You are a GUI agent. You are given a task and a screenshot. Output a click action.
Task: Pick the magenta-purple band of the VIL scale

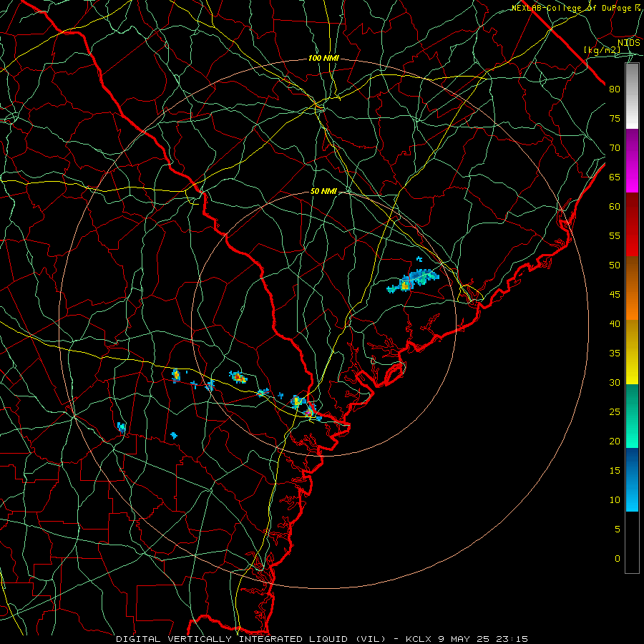[632, 160]
